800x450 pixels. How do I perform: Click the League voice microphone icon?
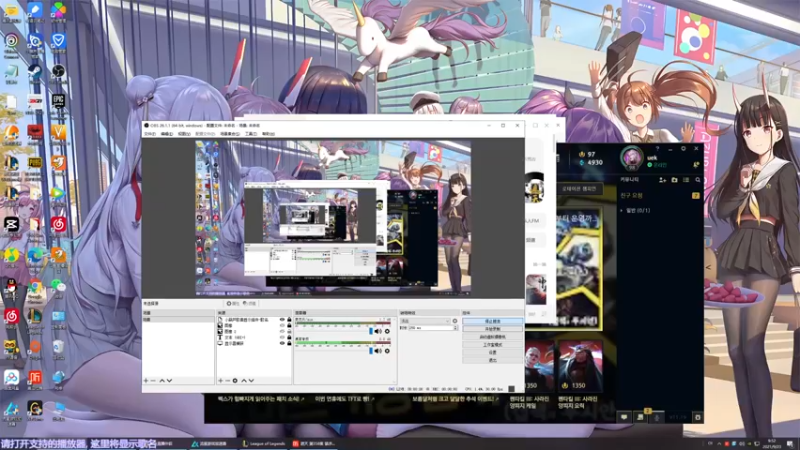point(657,417)
